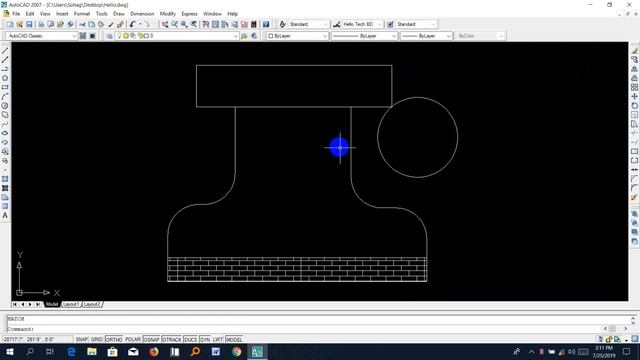This screenshot has height=360, width=640.
Task: Click the Open file icon
Action: pyautogui.click(x=19, y=24)
